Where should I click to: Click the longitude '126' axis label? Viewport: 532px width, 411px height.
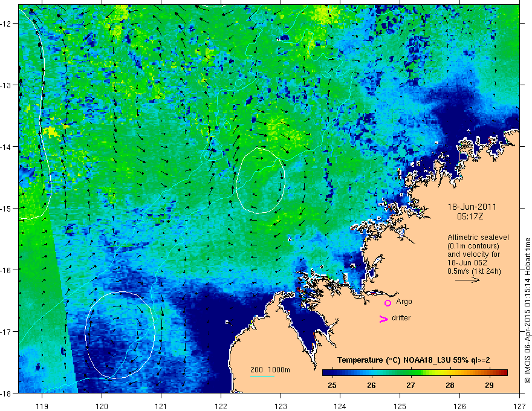tap(459, 406)
